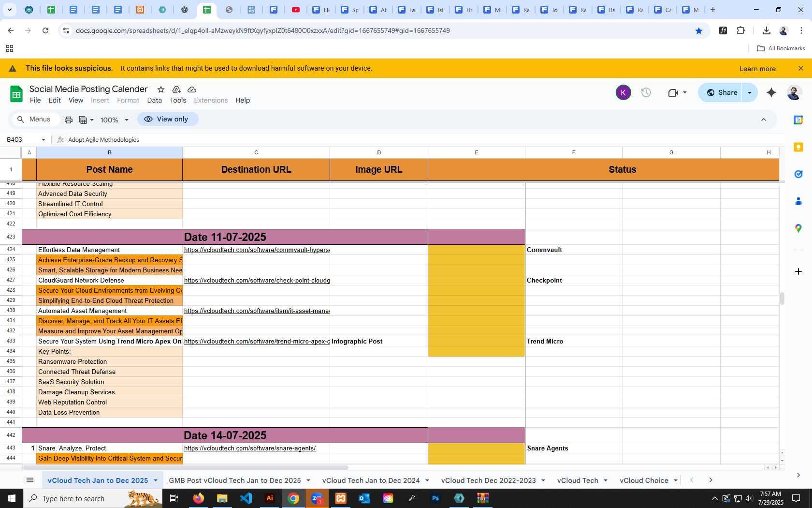Open Windows Start menu
The height and width of the screenshot is (508, 812).
click(x=12, y=498)
